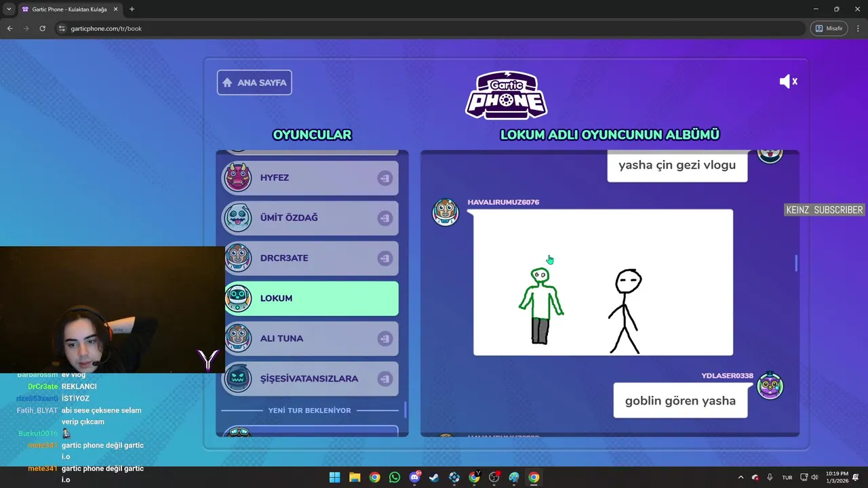Open the taskbar clock and date

click(837, 477)
